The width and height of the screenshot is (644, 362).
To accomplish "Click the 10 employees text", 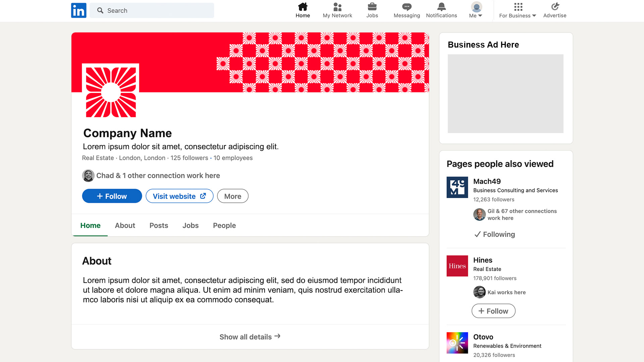I will (233, 158).
